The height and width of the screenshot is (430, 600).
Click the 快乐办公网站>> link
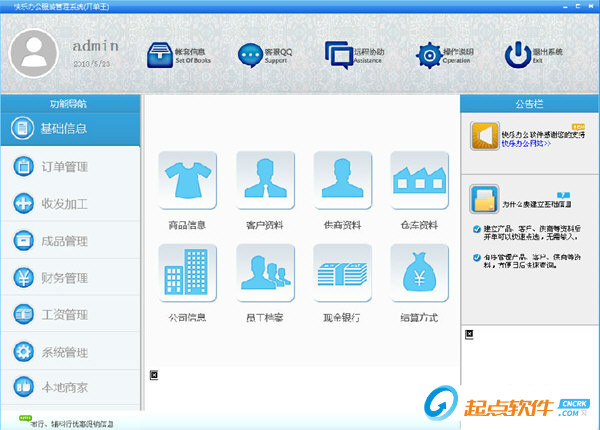526,143
